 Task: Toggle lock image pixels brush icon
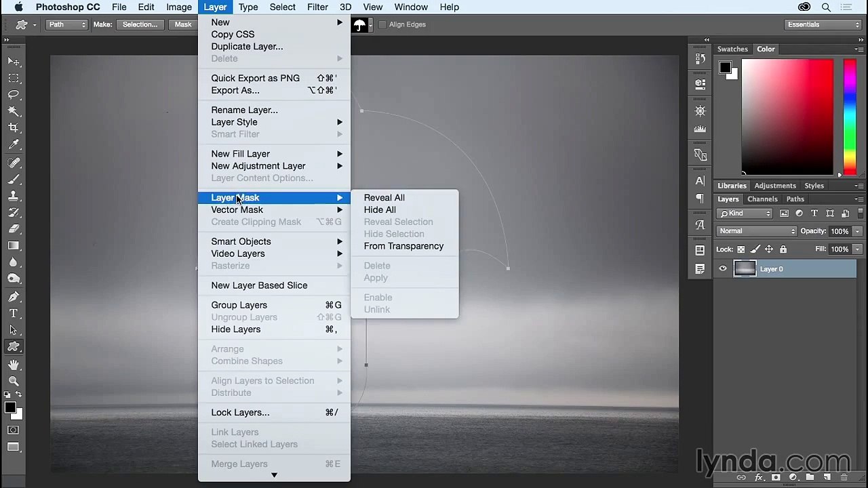click(x=755, y=249)
